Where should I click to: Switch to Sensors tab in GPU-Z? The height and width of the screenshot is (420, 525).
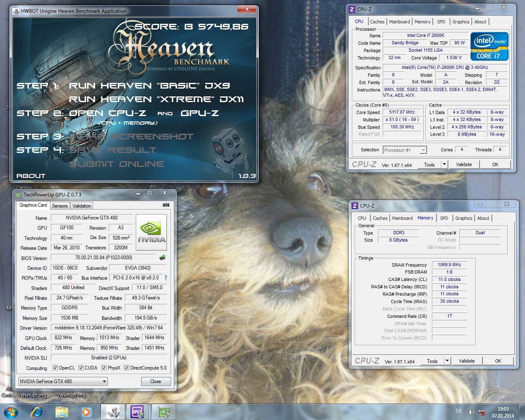[59, 206]
